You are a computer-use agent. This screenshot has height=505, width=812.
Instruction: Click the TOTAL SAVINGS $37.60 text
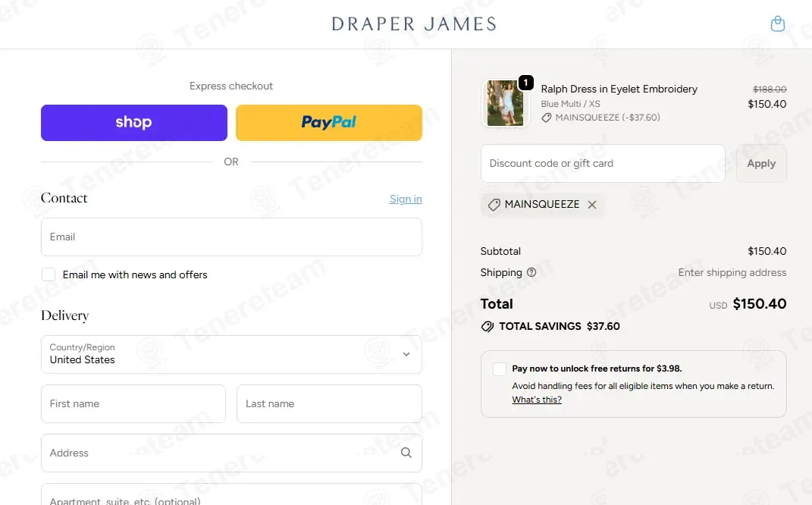pos(560,326)
